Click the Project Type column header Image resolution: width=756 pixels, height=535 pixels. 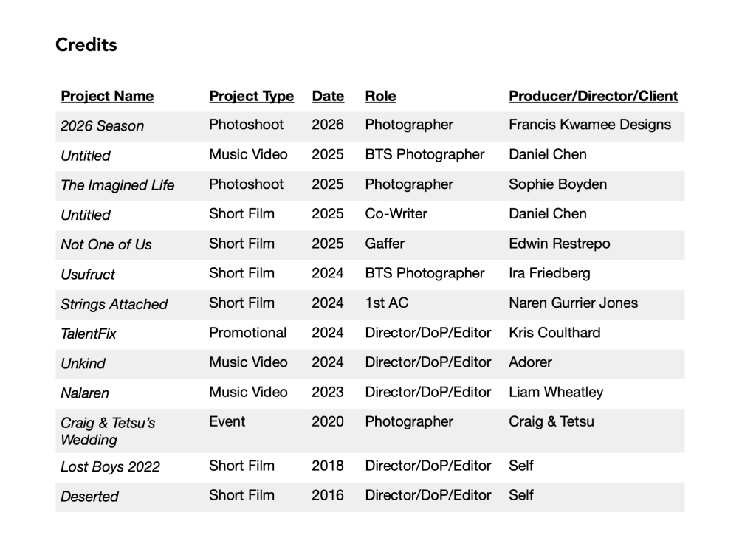coord(251,96)
